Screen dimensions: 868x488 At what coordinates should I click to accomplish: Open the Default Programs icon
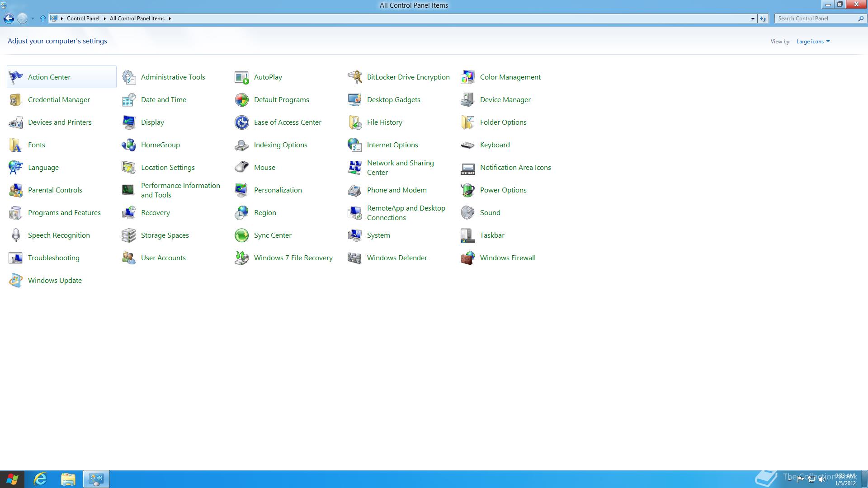tap(242, 100)
